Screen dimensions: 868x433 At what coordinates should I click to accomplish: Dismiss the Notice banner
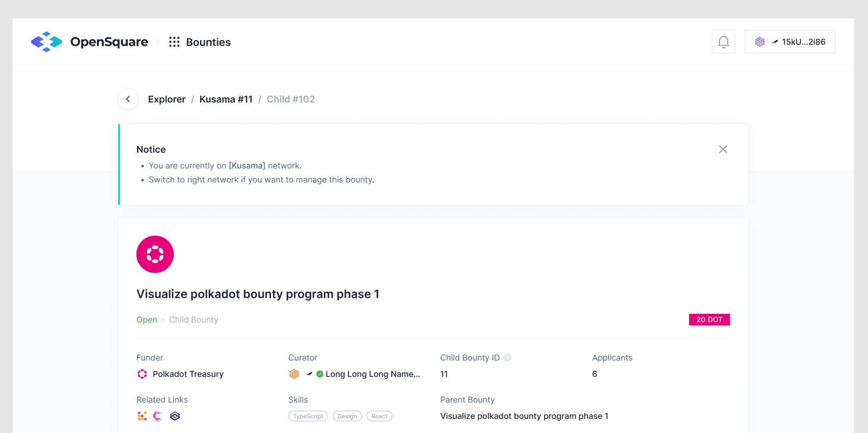[723, 149]
